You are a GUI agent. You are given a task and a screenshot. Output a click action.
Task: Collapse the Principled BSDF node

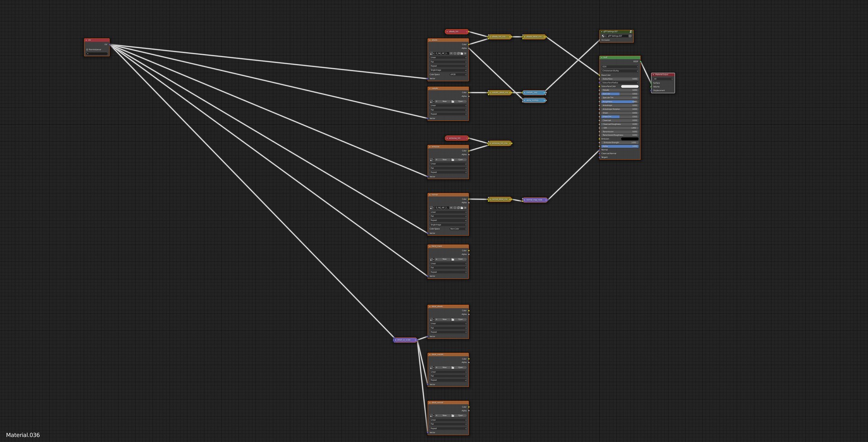[602, 57]
